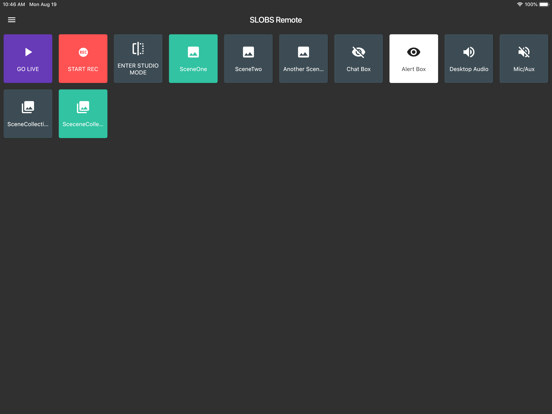
Task: Tap the battery indicator
Action: click(544, 4)
